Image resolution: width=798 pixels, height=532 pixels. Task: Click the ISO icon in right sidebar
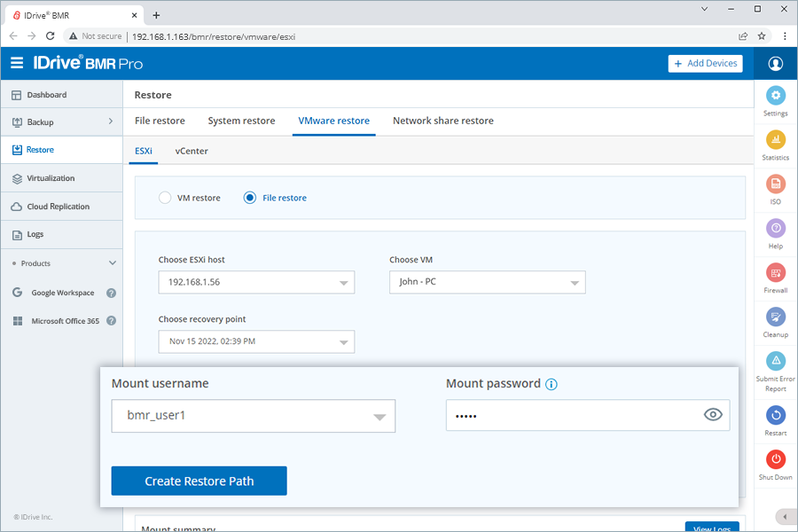[776, 184]
